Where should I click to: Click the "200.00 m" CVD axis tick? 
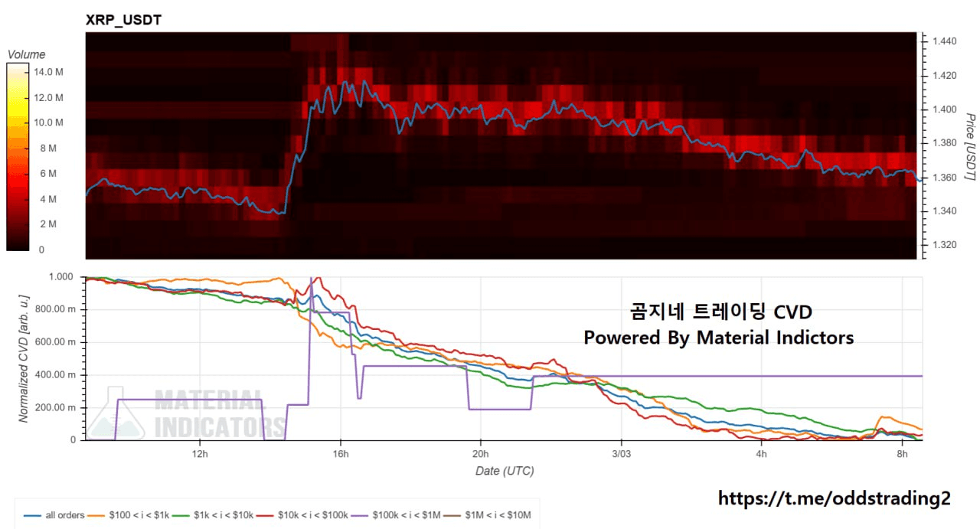56,407
